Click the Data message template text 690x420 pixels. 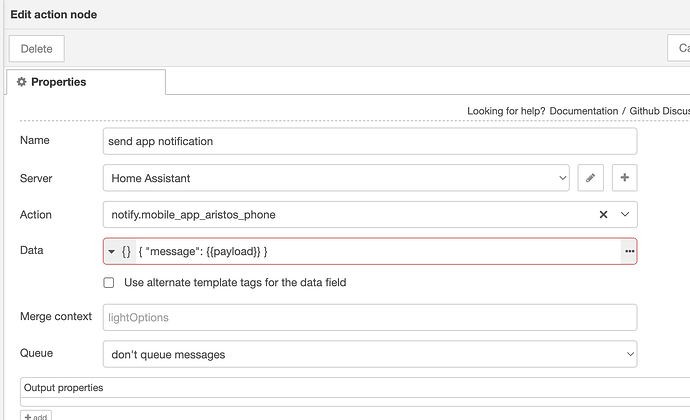[203, 251]
